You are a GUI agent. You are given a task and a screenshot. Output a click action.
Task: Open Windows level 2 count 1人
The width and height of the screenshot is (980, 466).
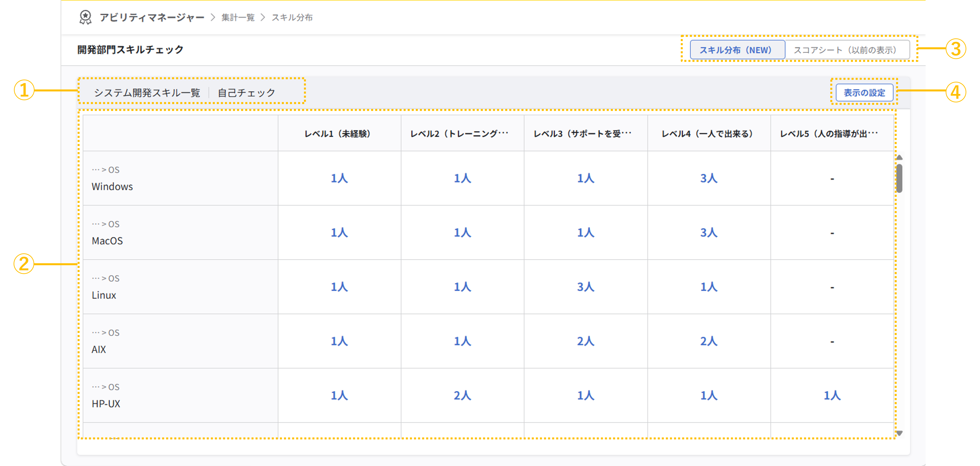pos(462,178)
